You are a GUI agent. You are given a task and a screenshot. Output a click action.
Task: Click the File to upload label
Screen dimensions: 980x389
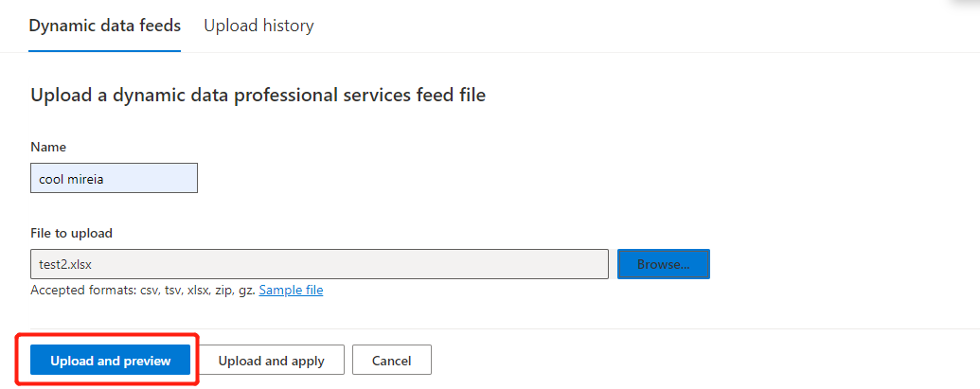(x=71, y=234)
